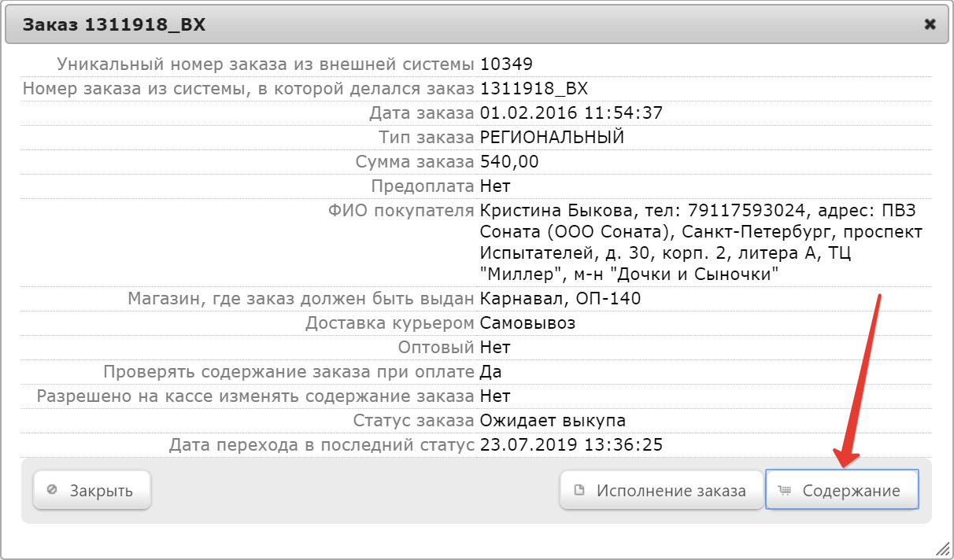
Task: Click the store value Карнавал, ОП-140
Action: click(560, 298)
